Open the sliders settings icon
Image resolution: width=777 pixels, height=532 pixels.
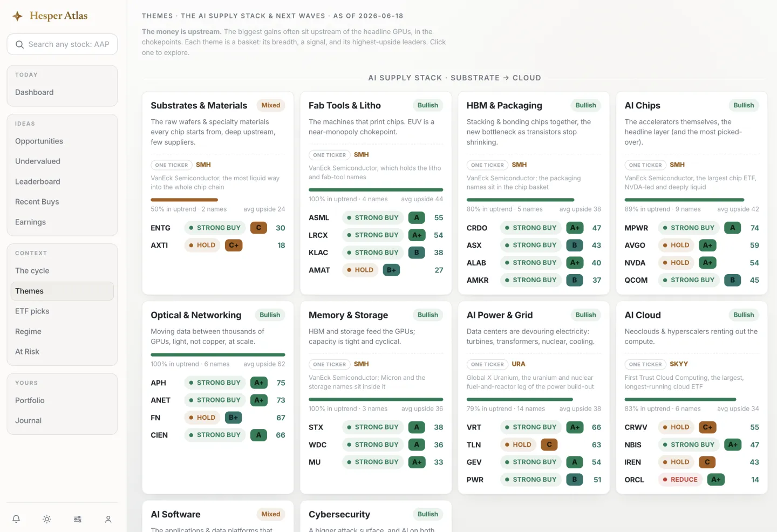(78, 519)
